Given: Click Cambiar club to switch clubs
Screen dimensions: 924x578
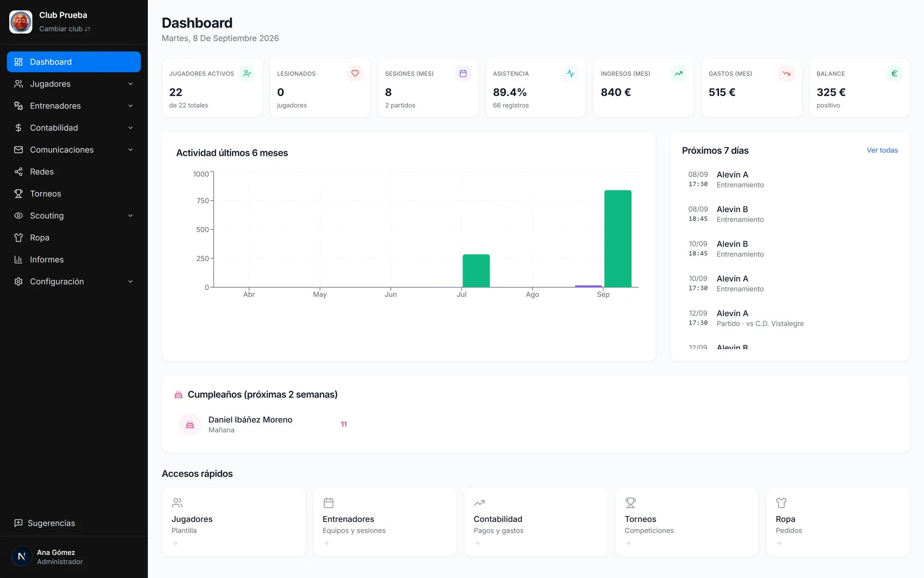Looking at the screenshot, I should [x=65, y=29].
